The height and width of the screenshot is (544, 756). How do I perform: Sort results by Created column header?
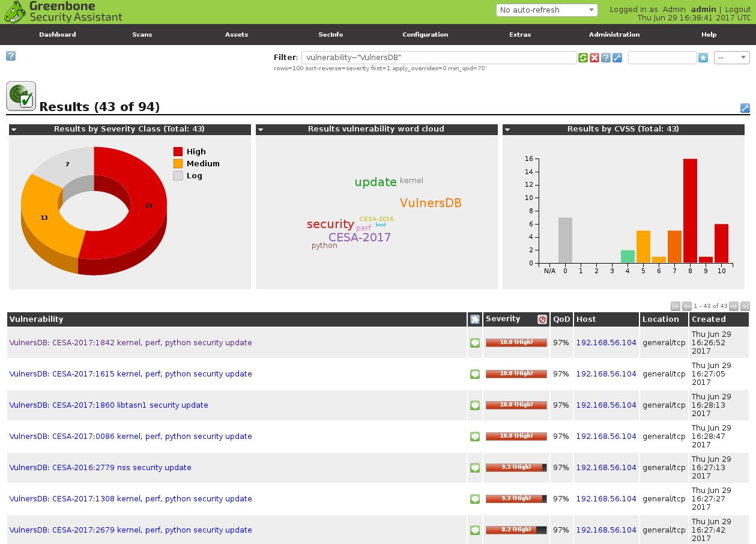pyautogui.click(x=709, y=319)
